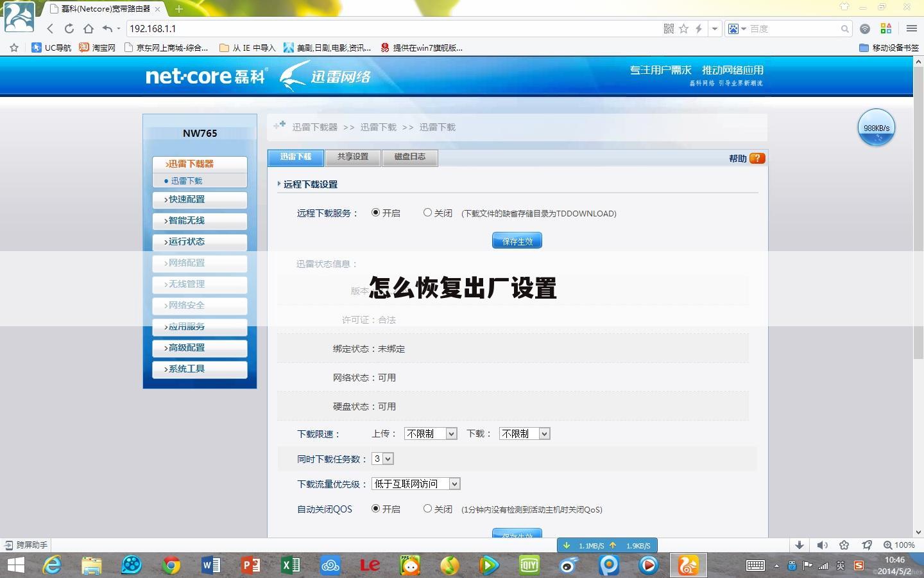
Task: Click the star at bookmarks bar start
Action: pyautogui.click(x=14, y=48)
